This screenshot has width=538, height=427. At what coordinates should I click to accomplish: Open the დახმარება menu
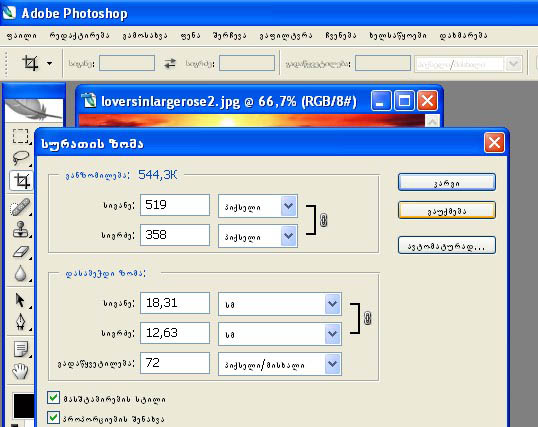[463, 35]
